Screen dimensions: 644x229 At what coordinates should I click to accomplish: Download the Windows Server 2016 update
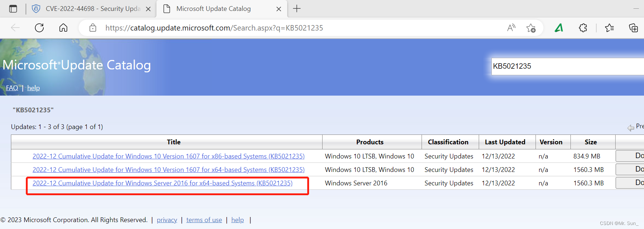pos(630,183)
